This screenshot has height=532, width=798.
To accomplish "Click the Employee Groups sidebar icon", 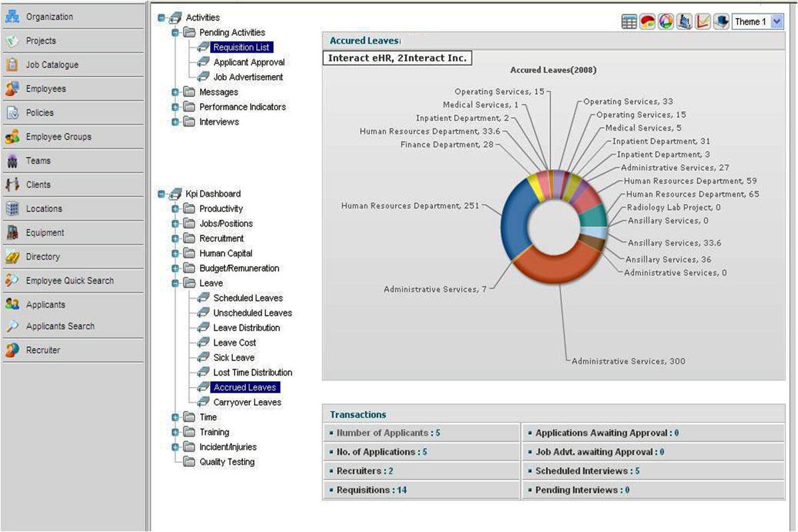I will (12, 136).
